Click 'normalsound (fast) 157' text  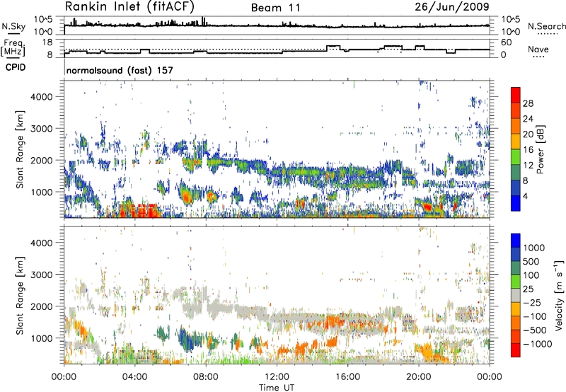(120, 70)
